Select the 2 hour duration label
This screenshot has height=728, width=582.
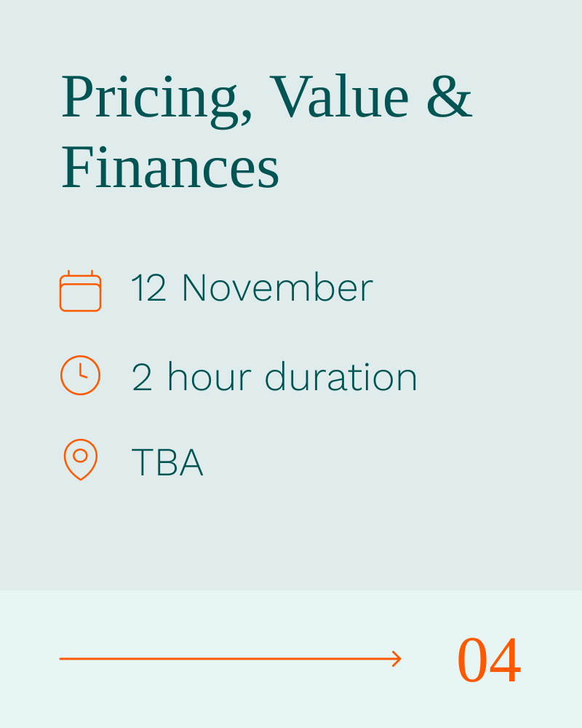[x=274, y=376]
